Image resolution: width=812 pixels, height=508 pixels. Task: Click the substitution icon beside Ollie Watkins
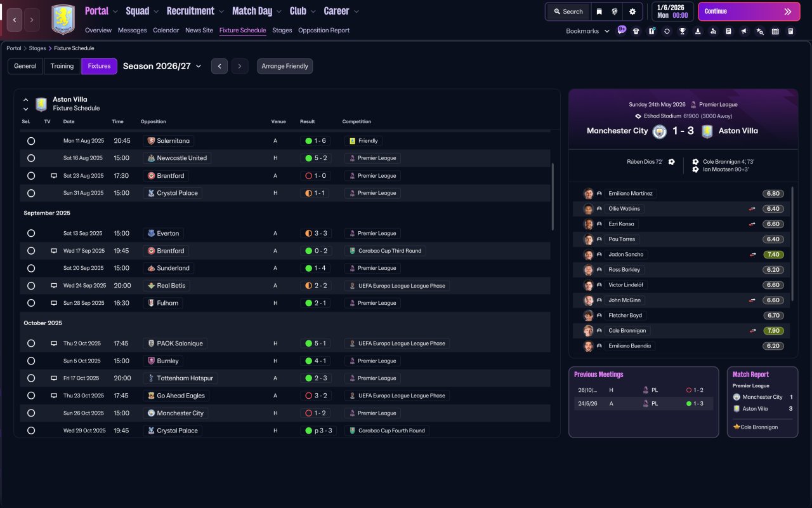(752, 209)
